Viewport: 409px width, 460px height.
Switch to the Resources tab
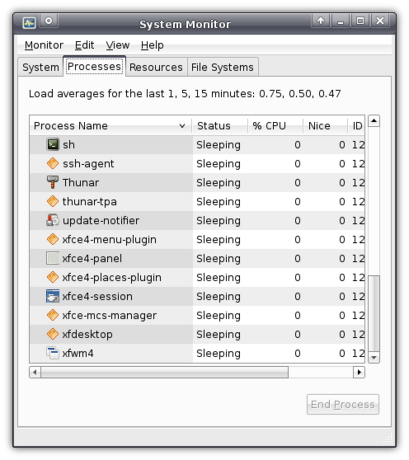[x=156, y=67]
